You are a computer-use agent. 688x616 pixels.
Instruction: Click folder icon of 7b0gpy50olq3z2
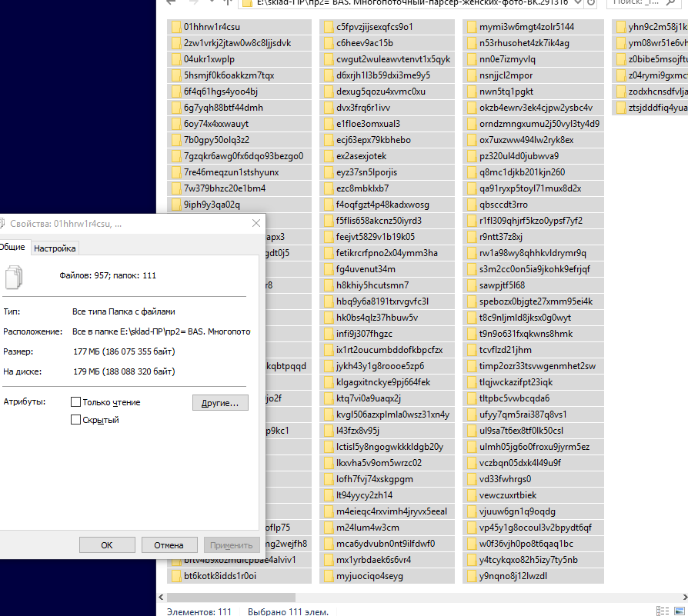tap(176, 140)
